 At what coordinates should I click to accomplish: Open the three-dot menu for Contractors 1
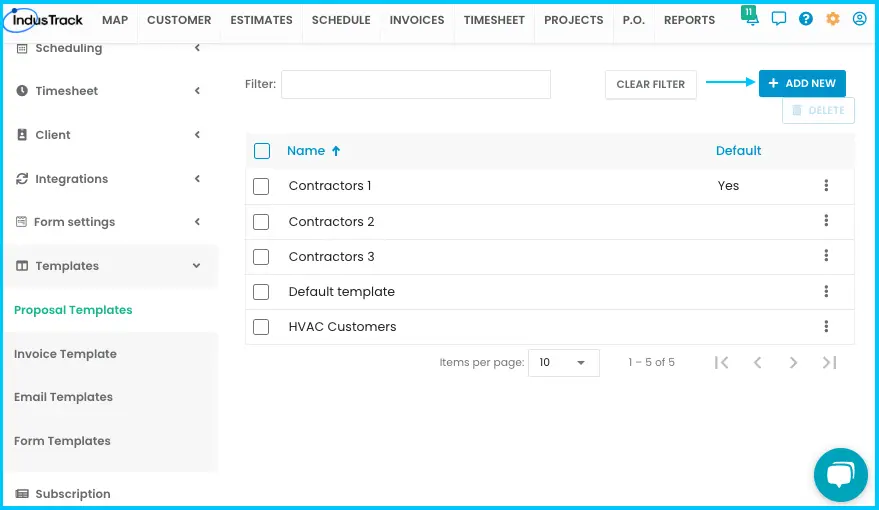[x=826, y=186]
